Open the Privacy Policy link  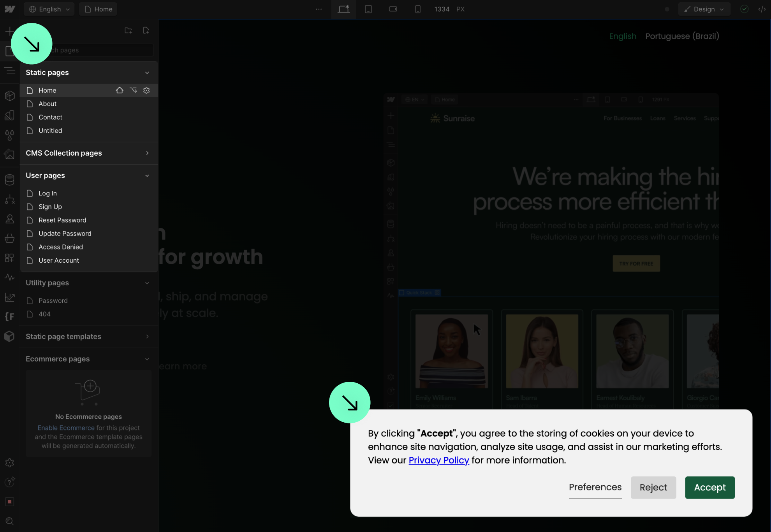[439, 460]
